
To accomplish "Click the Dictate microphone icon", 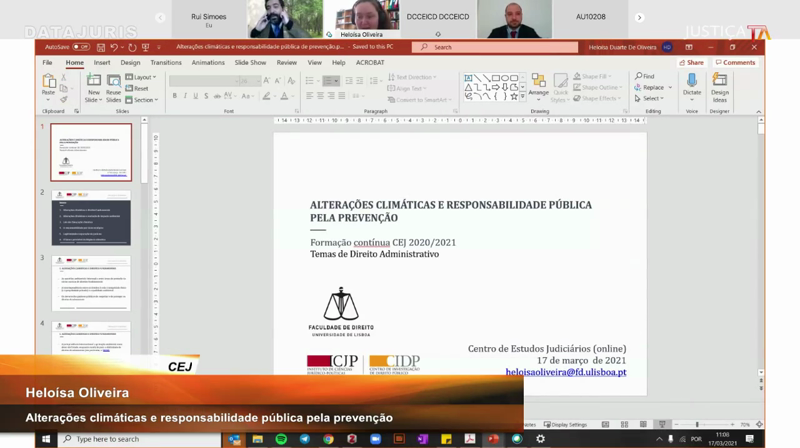I will point(691,82).
